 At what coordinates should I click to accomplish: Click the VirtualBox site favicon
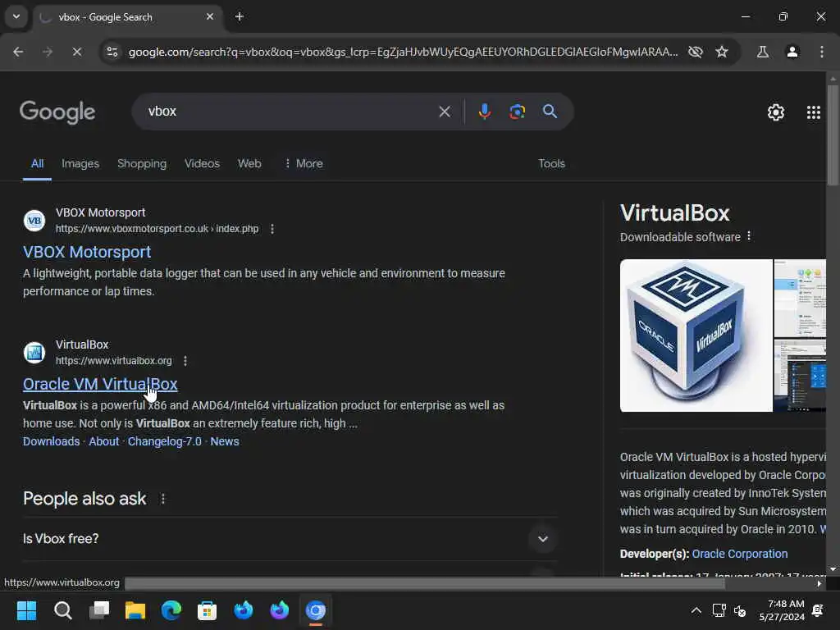[34, 353]
